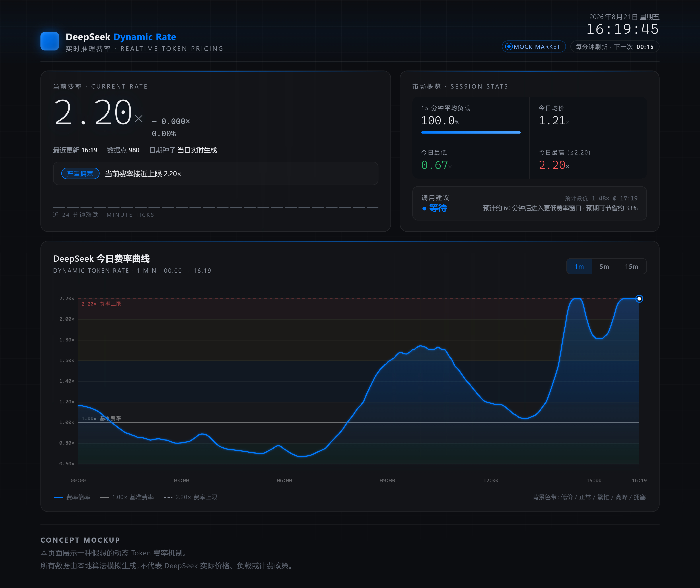The image size is (700, 588).
Task: Click the CONCEPT MOCKUP footer heading
Action: pos(80,540)
